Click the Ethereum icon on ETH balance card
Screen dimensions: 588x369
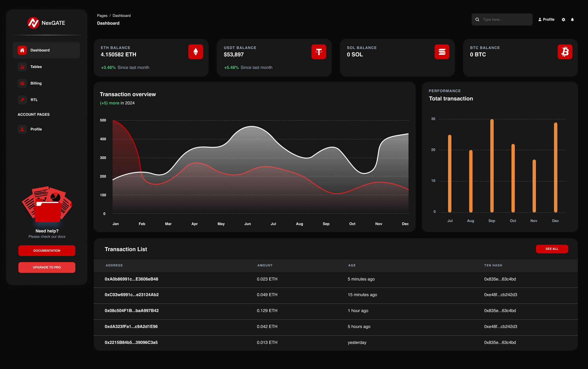196,52
